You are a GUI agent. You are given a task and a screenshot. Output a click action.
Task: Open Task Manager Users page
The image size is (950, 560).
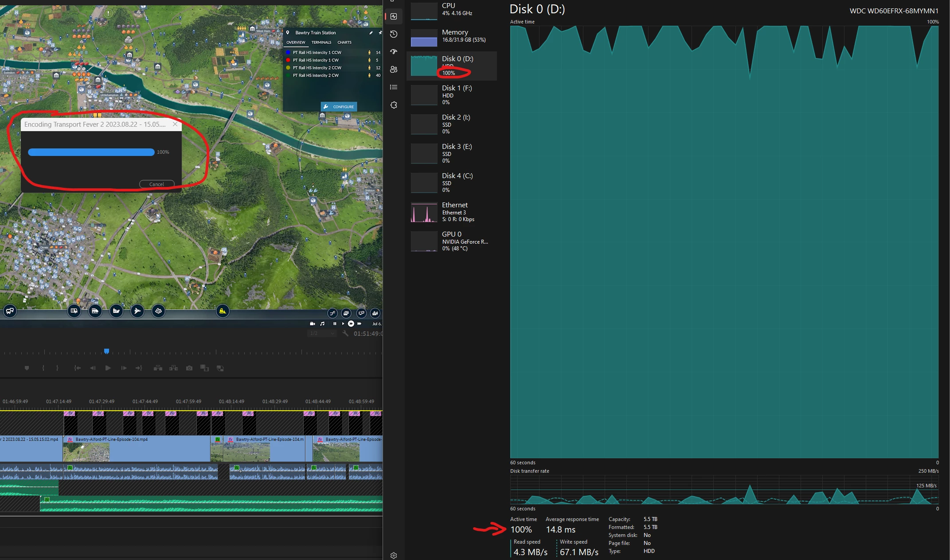(x=394, y=70)
